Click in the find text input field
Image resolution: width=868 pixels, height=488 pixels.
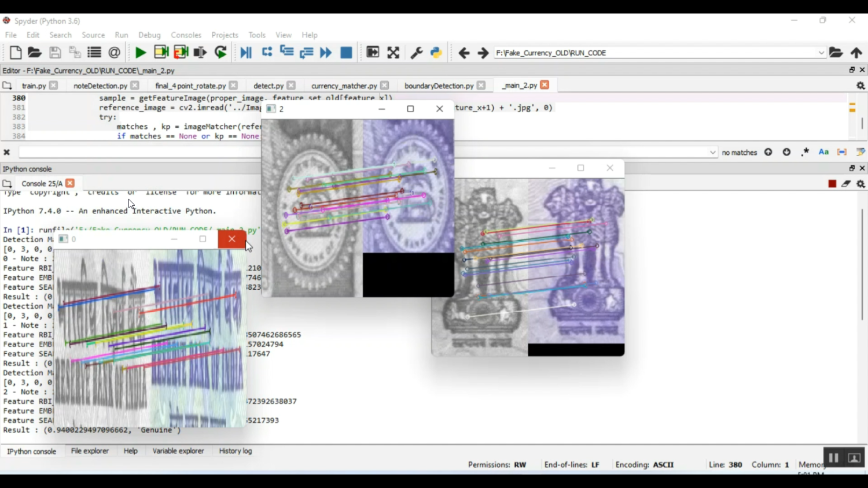coord(139,152)
